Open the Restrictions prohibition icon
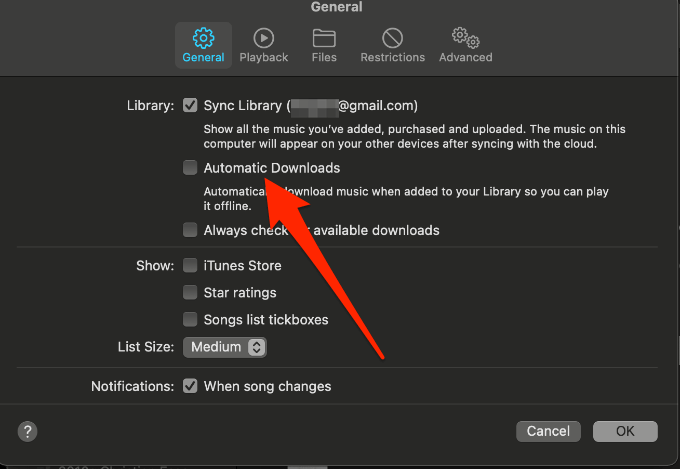The image size is (680, 469). pos(392,38)
